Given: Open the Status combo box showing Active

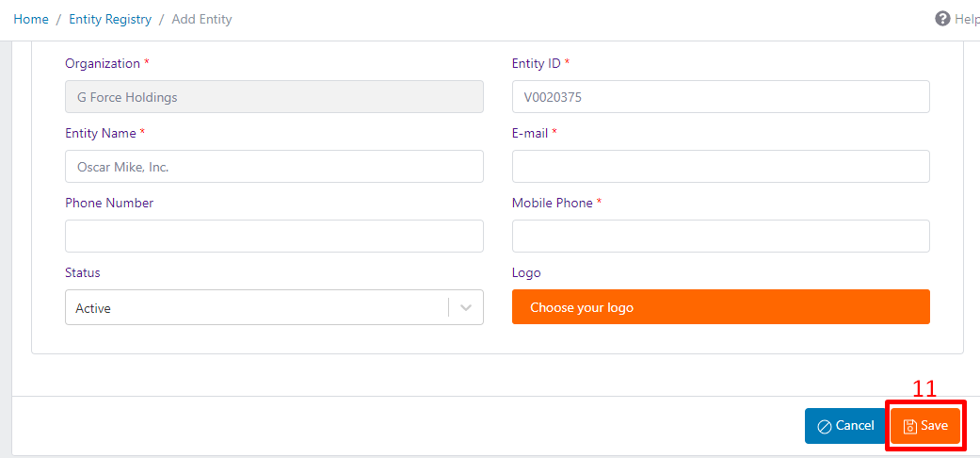Looking at the screenshot, I should 274,307.
